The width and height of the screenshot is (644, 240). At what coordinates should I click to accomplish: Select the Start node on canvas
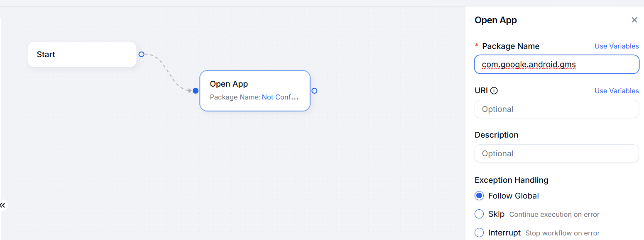pos(82,54)
